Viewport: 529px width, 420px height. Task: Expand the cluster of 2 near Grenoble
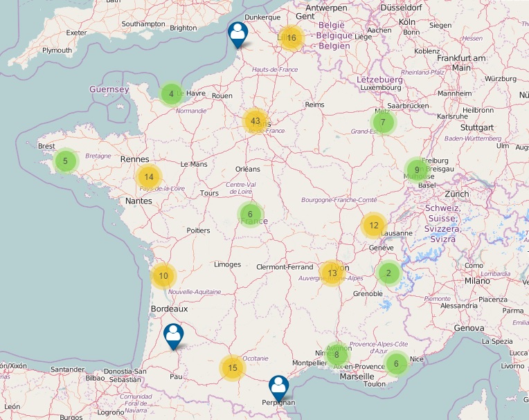coord(388,273)
